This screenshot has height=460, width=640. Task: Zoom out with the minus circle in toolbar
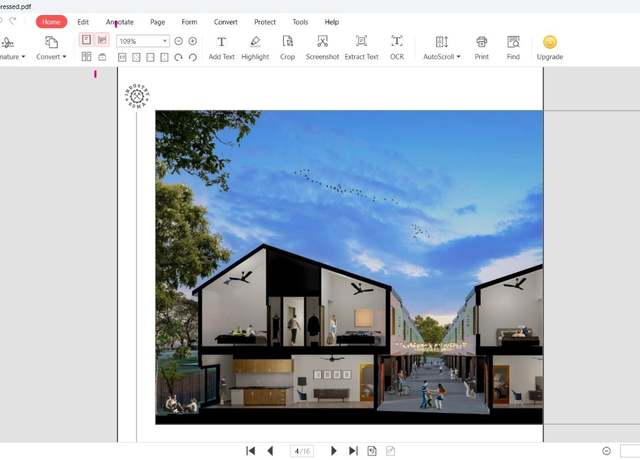[x=178, y=41]
